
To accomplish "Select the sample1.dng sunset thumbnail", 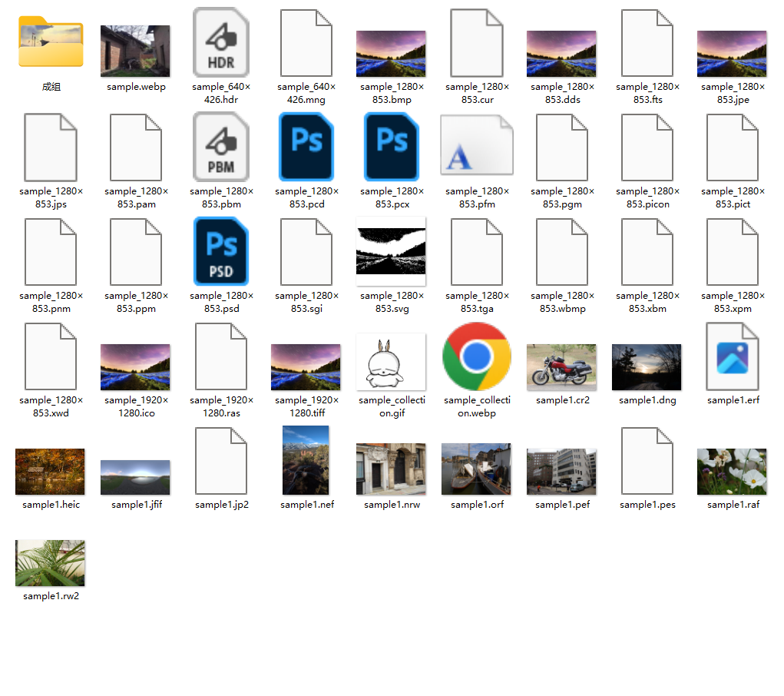I will [647, 367].
